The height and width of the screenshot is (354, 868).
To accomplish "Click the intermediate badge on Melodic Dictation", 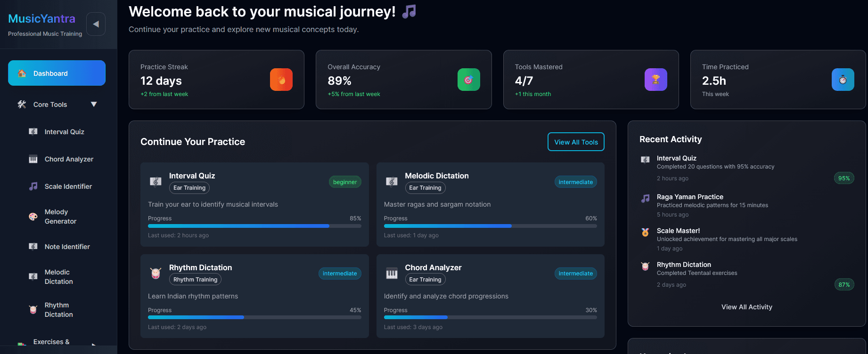I will tap(575, 182).
